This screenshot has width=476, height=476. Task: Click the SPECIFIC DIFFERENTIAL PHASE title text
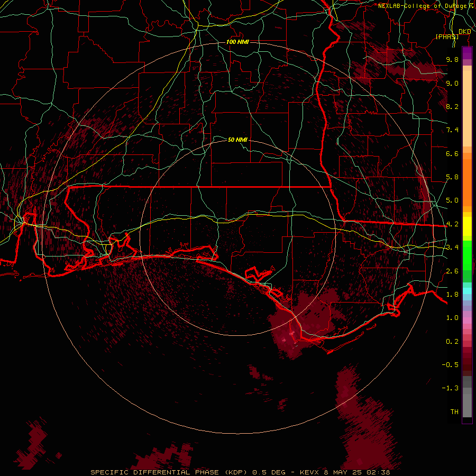point(155,472)
